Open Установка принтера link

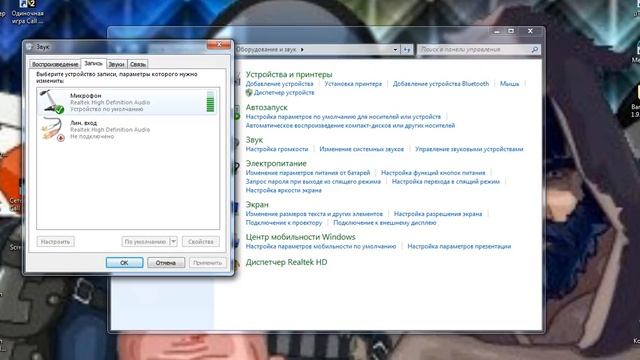pos(353,84)
